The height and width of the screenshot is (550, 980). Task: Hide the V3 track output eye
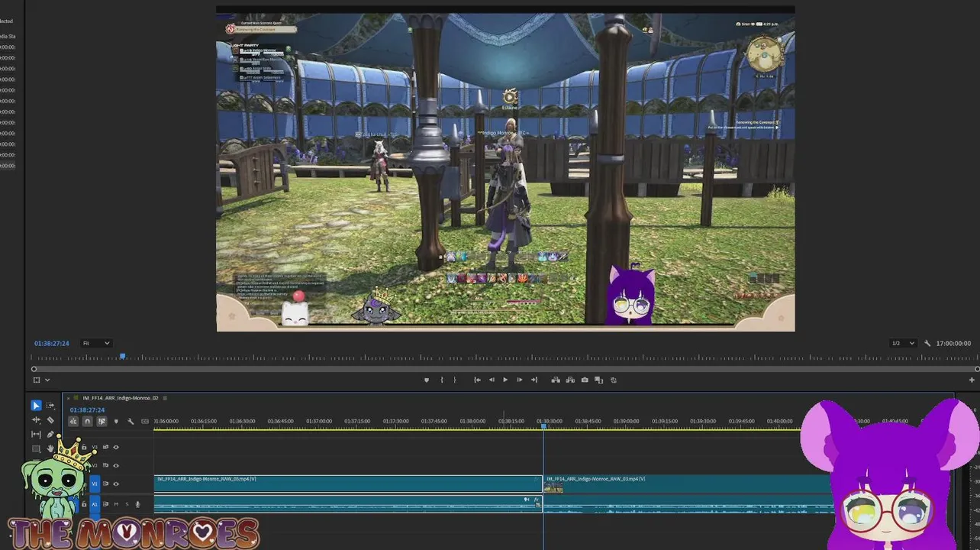click(116, 447)
